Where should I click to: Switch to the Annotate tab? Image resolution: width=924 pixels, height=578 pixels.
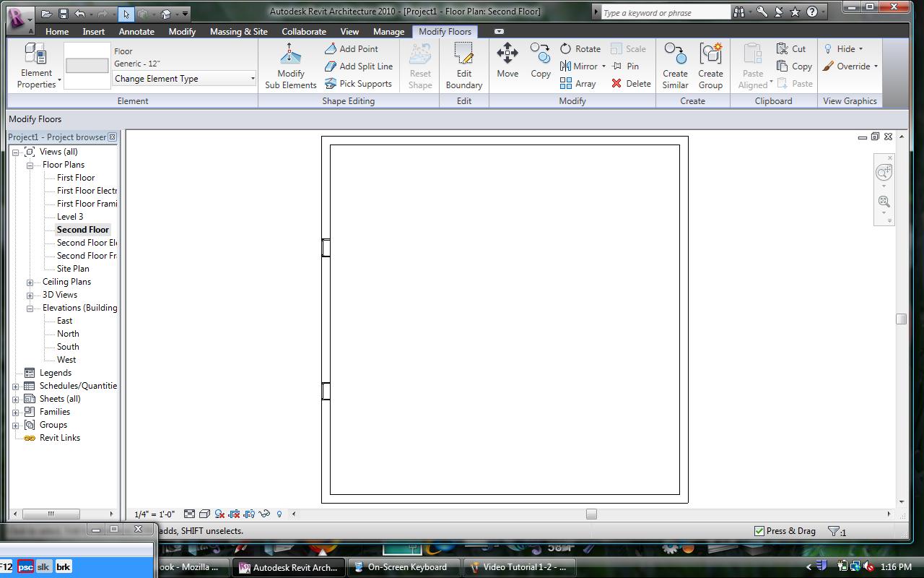click(136, 32)
